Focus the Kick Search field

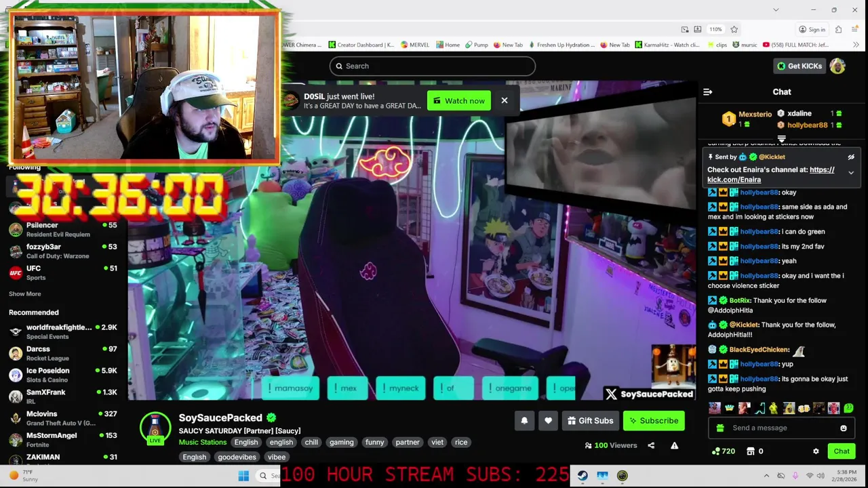[x=433, y=66]
